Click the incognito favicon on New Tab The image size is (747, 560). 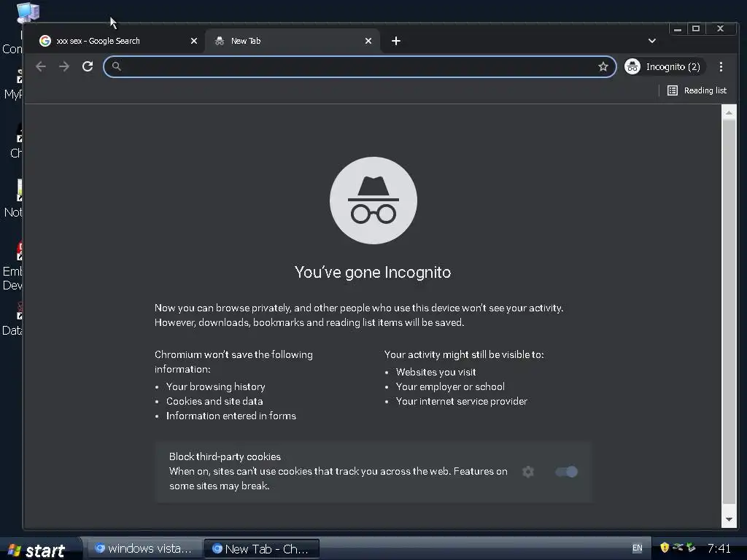[x=219, y=41]
